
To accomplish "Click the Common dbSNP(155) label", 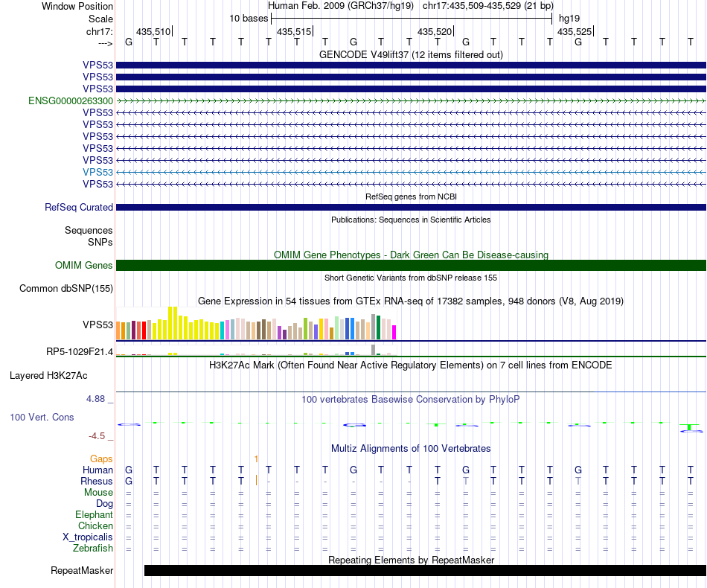I will point(66,289).
